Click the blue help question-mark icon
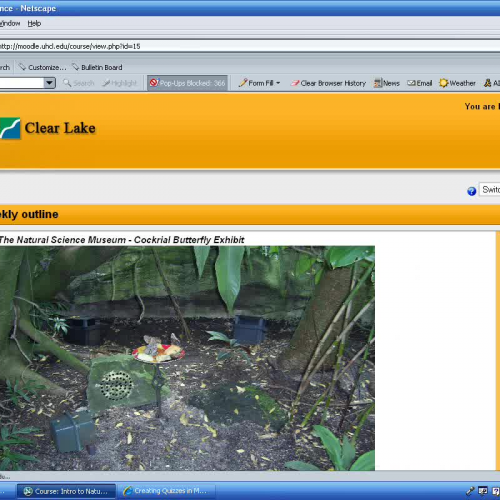Viewport: 500px width, 500px height. coord(471,191)
